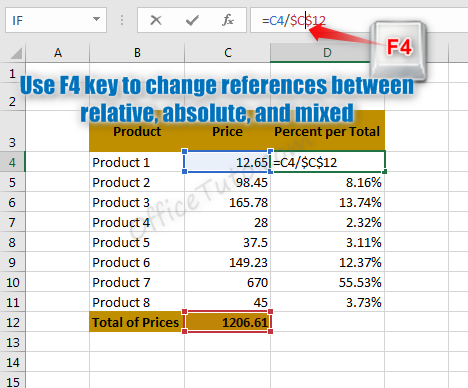Select row 1 header

coord(12,74)
